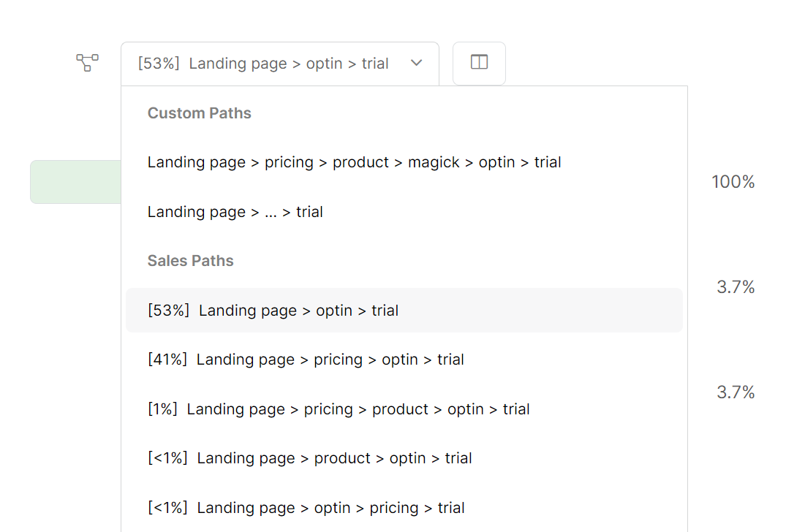Click the green funnel bar
Viewport: 786px width, 532px height.
pyautogui.click(x=75, y=181)
